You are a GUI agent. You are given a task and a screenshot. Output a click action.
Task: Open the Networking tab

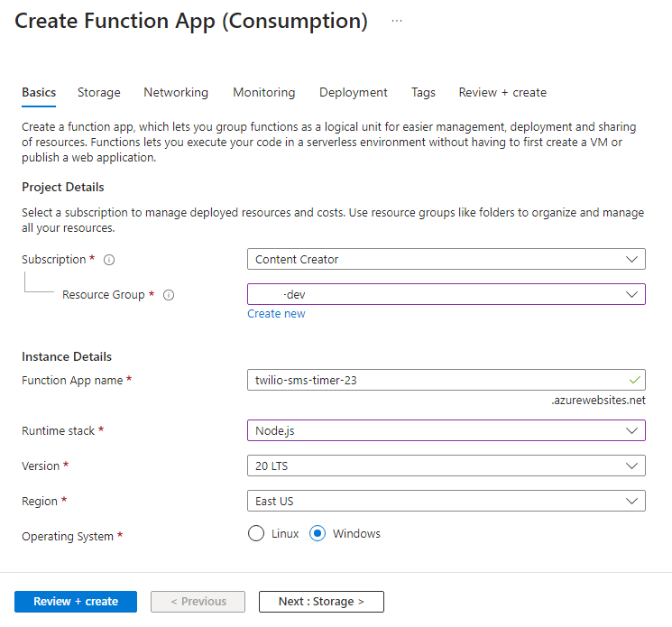click(x=176, y=92)
